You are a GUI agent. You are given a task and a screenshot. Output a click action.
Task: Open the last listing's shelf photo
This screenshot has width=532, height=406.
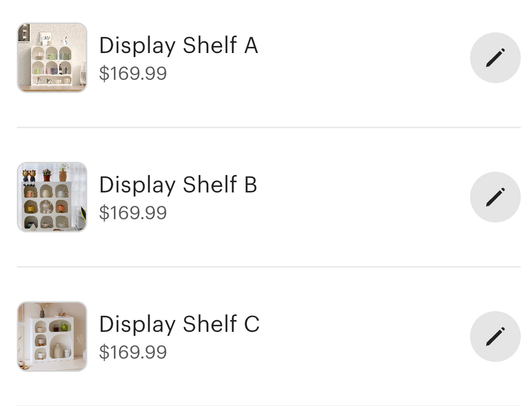[x=52, y=336]
